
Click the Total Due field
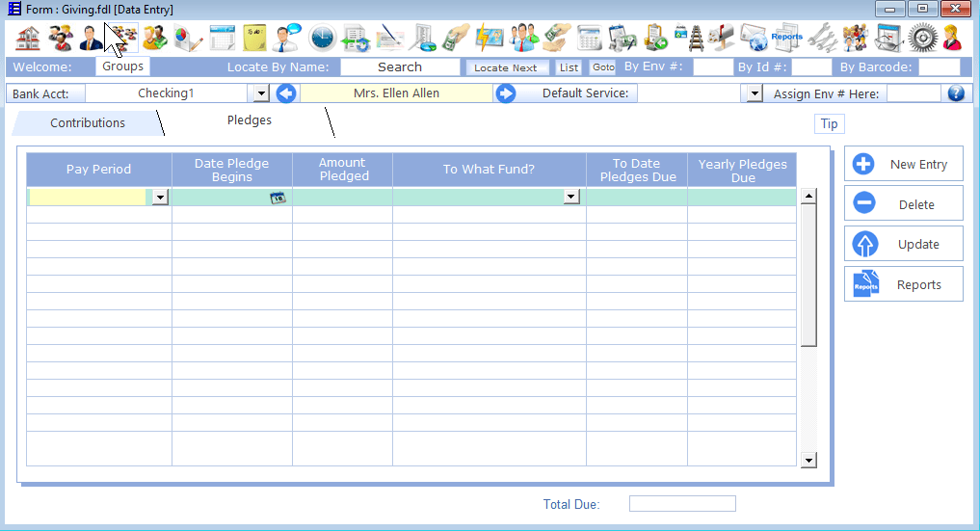click(682, 503)
